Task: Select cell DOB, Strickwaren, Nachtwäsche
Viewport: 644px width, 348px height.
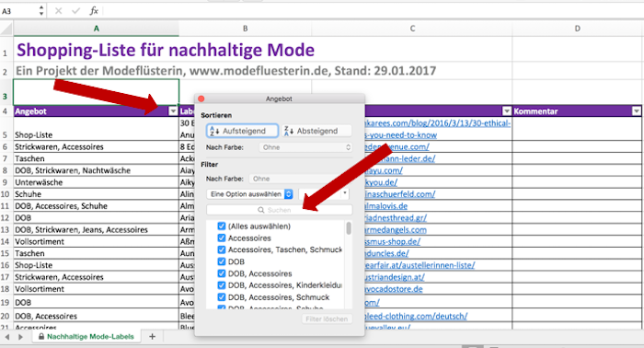Action: (x=96, y=170)
